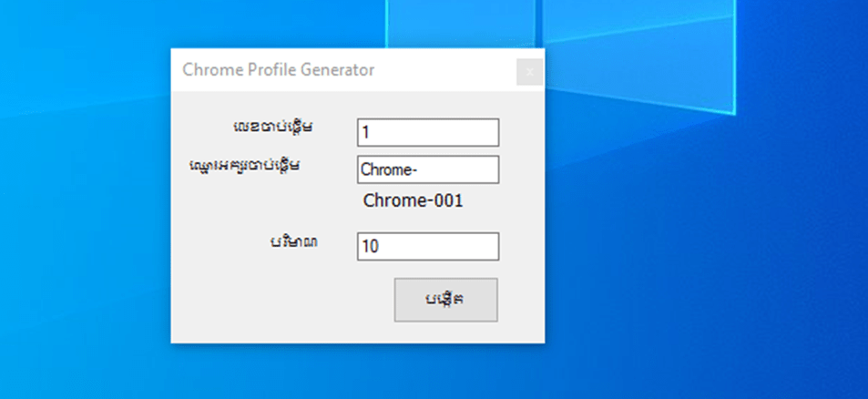Click the បង្កើត (Create) button
Screen dimensions: 868x399
pos(445,300)
